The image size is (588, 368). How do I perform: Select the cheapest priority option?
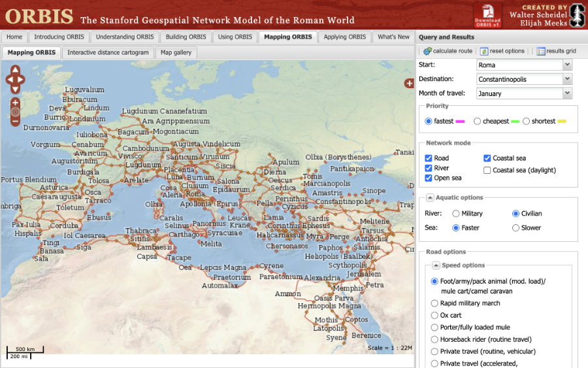pos(478,122)
